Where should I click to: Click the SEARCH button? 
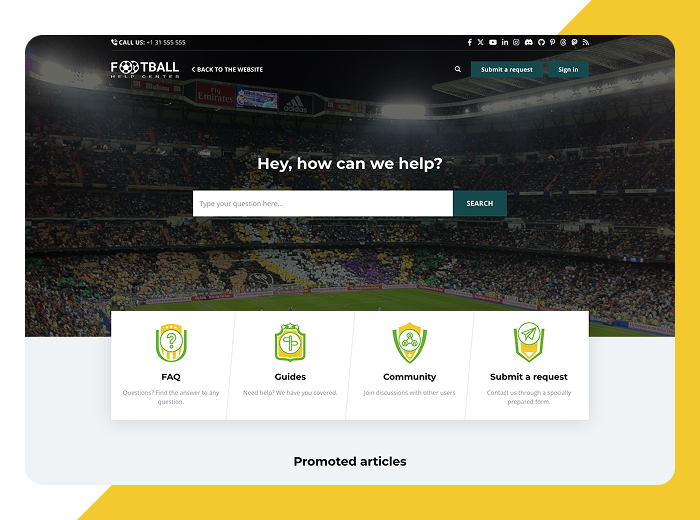click(x=480, y=204)
